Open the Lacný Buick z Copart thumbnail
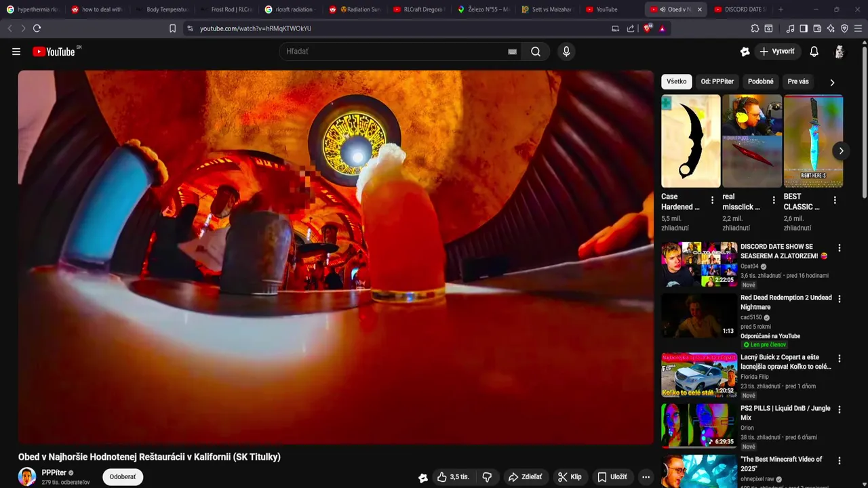Image resolution: width=868 pixels, height=488 pixels. tap(699, 375)
